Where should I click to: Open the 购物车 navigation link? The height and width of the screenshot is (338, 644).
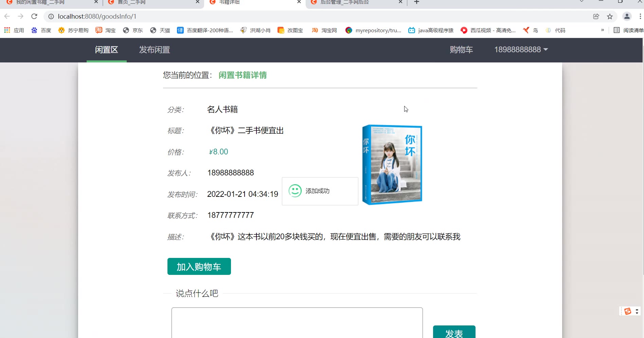(x=461, y=50)
